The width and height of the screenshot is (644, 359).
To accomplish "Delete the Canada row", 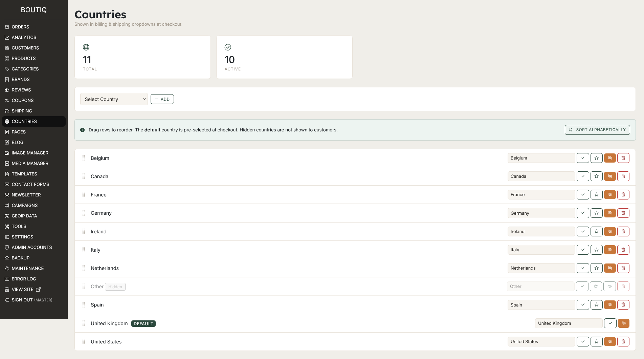I will [x=623, y=176].
